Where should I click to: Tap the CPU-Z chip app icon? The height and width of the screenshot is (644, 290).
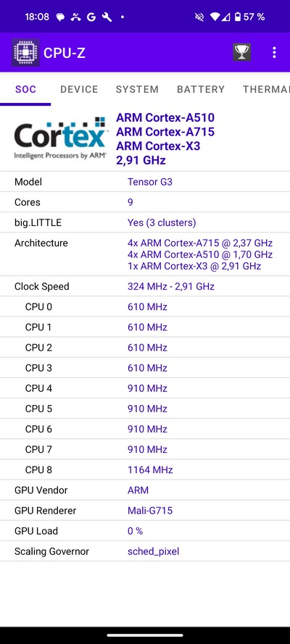(x=25, y=52)
